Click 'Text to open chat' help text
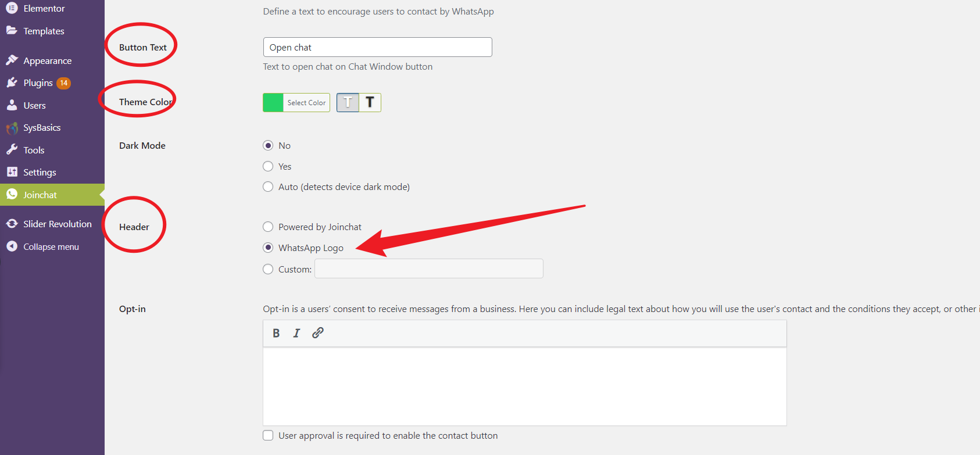Image resolution: width=980 pixels, height=455 pixels. (x=348, y=67)
